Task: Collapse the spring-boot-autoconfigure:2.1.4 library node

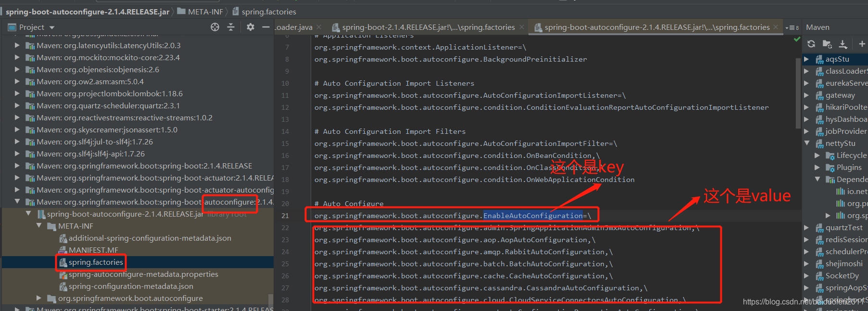Action: pos(17,202)
